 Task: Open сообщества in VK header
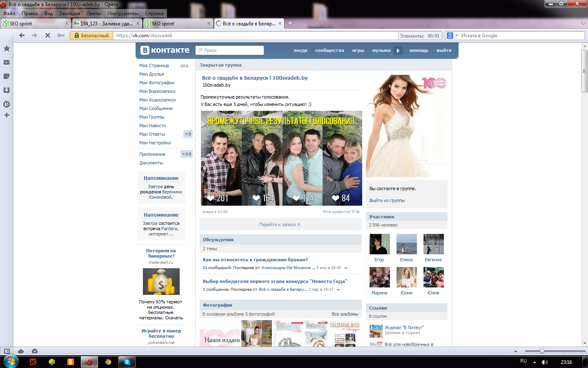[330, 50]
